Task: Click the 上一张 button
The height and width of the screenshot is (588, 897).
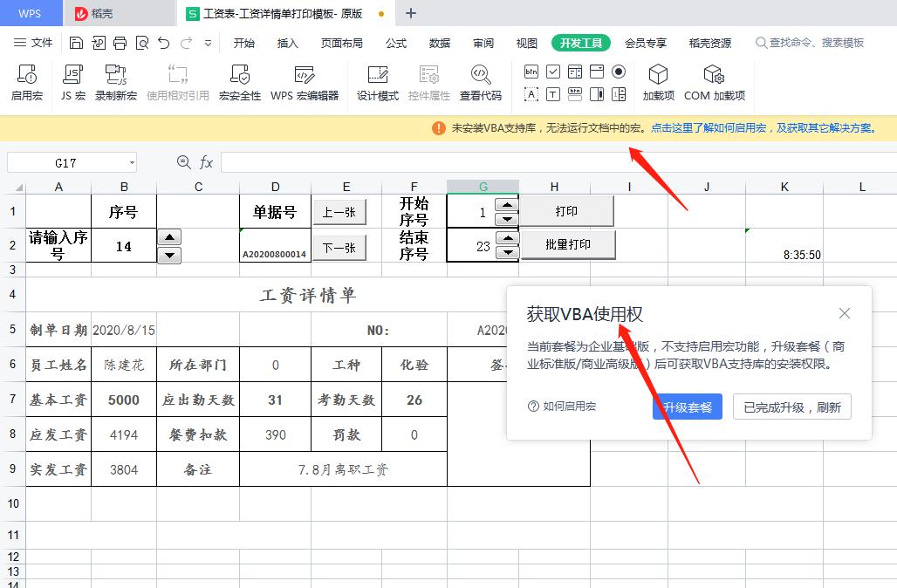Action: click(339, 212)
